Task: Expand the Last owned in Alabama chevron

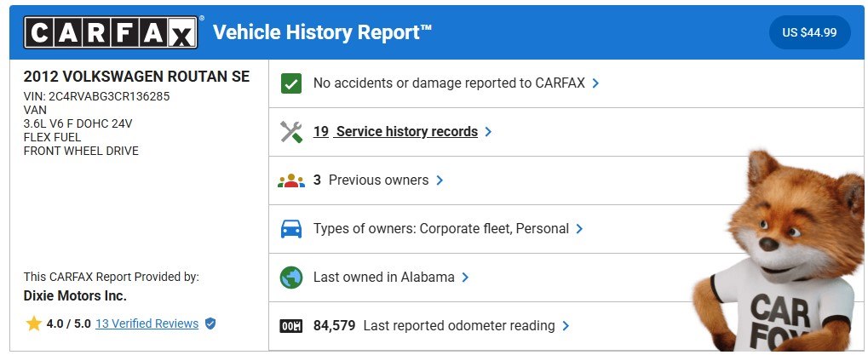Action: point(466,277)
